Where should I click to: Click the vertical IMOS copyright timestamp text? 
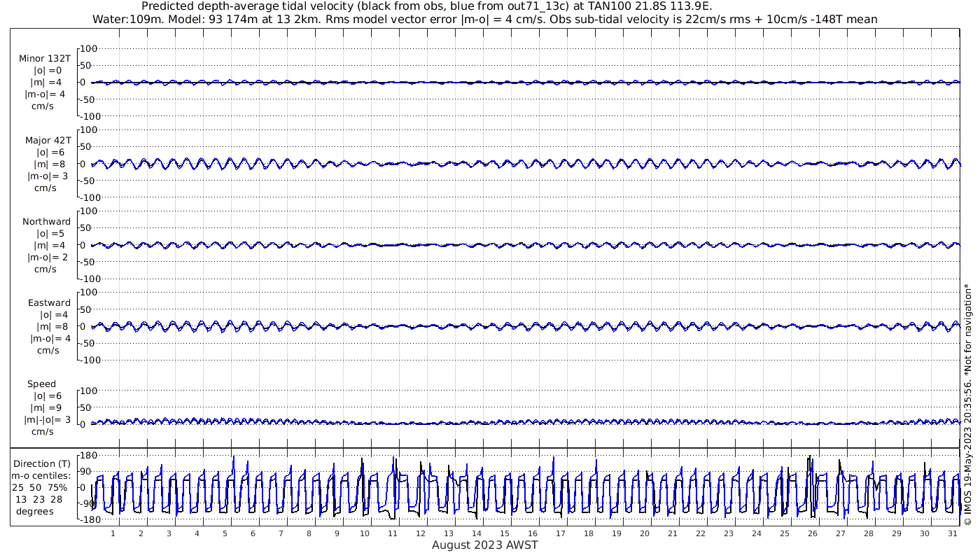coord(967,405)
